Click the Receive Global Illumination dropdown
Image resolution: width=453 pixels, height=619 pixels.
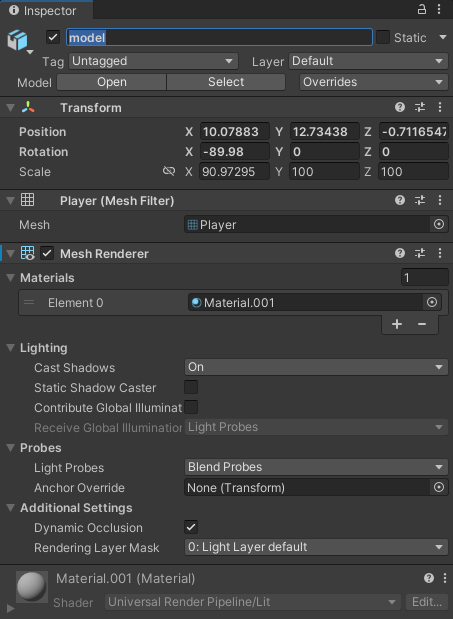[316, 427]
